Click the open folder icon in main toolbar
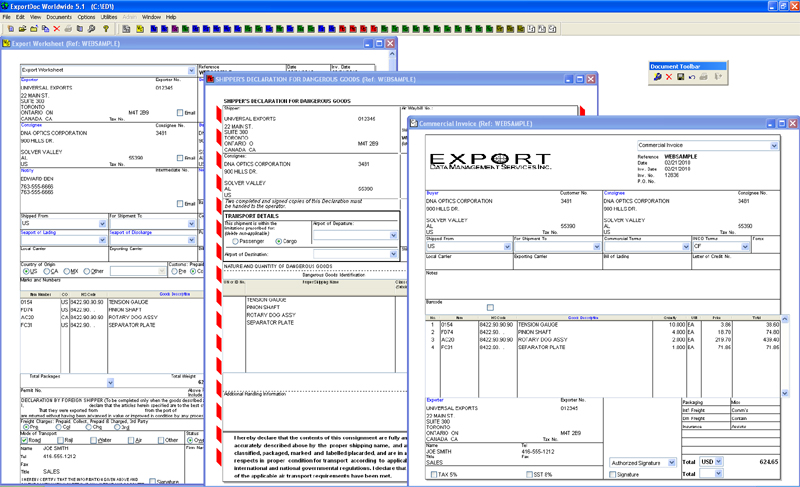The height and width of the screenshot is (487, 800). click(x=22, y=29)
